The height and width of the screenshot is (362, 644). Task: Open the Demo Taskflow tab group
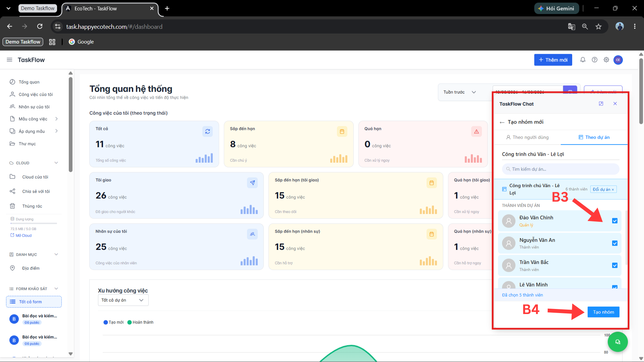pos(38,8)
